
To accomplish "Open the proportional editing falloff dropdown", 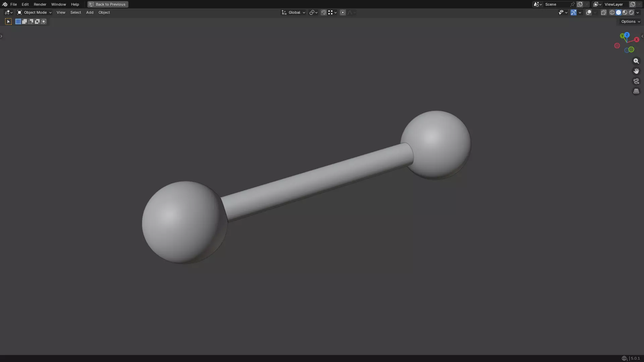I will (x=352, y=12).
